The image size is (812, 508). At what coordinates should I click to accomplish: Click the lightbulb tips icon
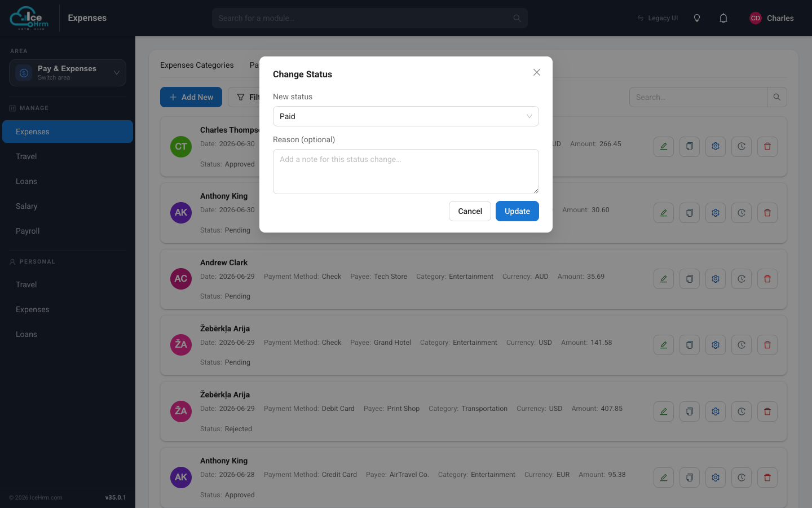pyautogui.click(x=697, y=18)
